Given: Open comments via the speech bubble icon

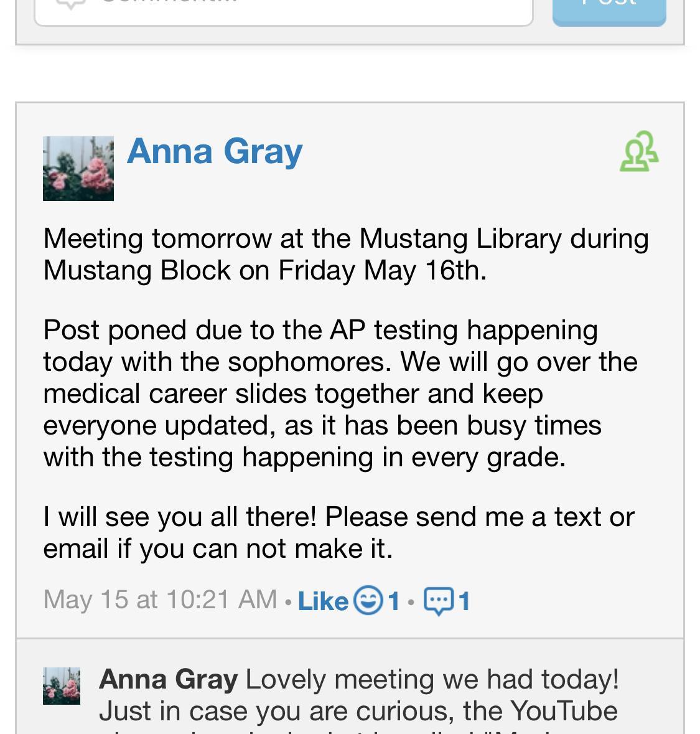Looking at the screenshot, I should pos(438,601).
